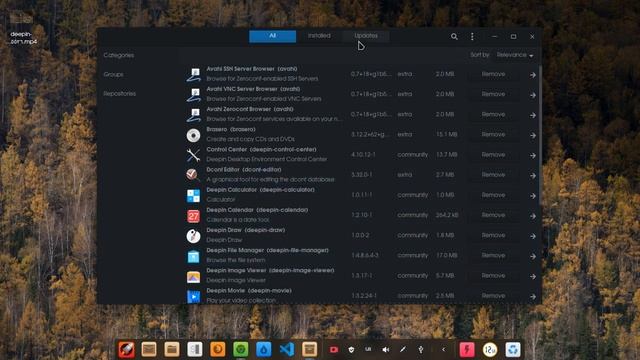Image resolution: width=640 pixels, height=360 pixels.
Task: Remove Deepin Calculator package
Action: tap(493, 195)
